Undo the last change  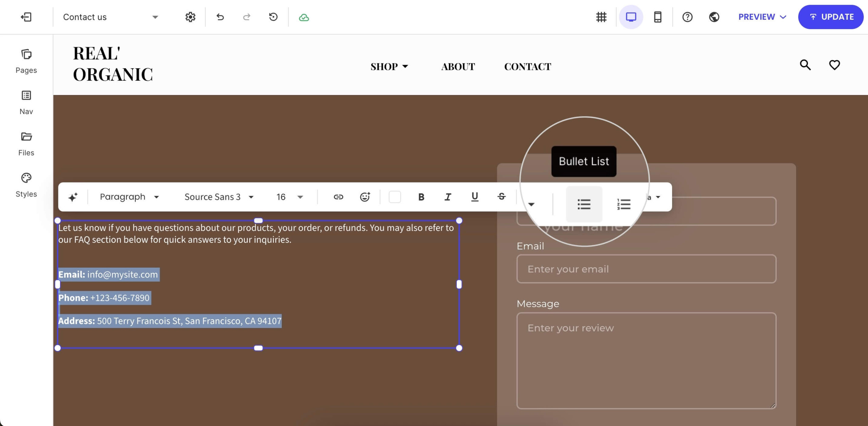[x=220, y=17]
